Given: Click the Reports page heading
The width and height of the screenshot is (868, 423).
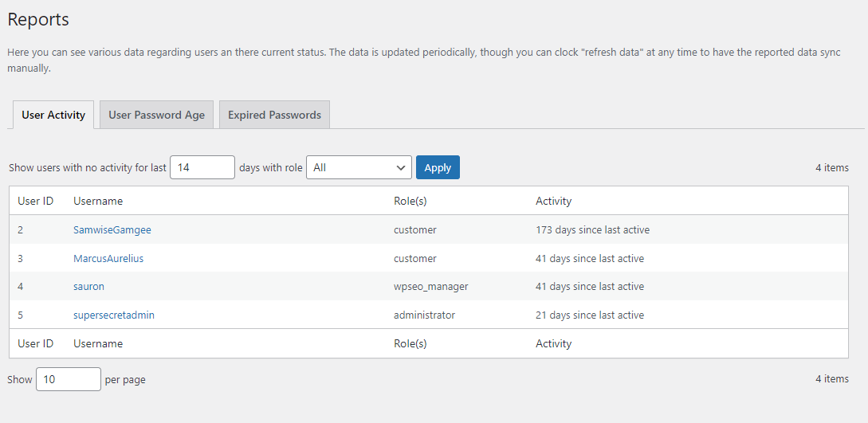Looking at the screenshot, I should click(x=38, y=19).
